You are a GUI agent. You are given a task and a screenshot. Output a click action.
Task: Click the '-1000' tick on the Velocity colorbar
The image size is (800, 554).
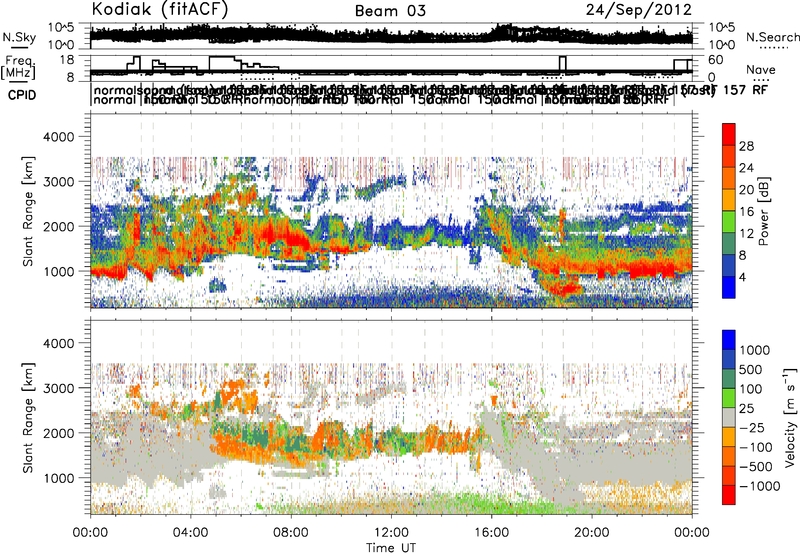click(760, 486)
